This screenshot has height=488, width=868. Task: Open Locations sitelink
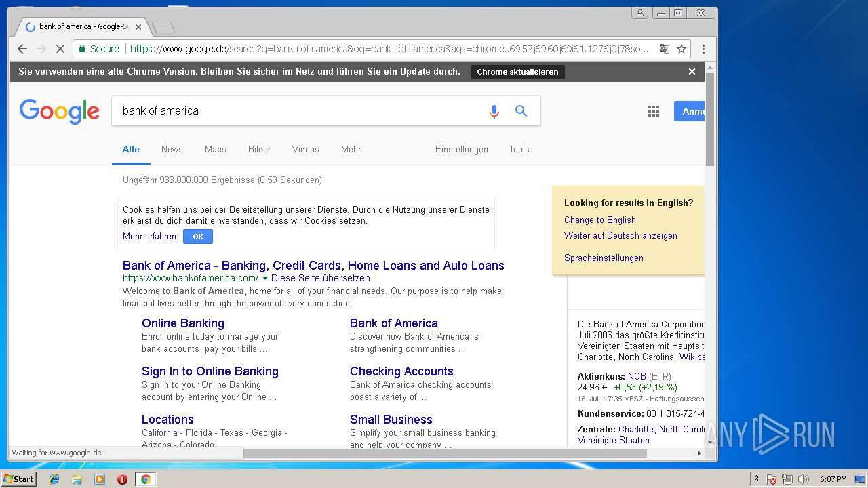click(167, 420)
